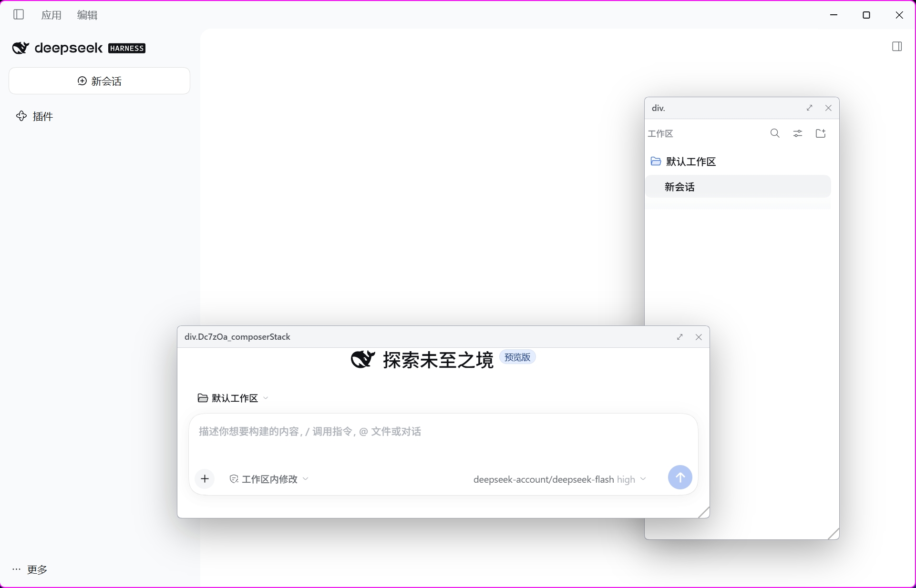Click the send arrow button
The image size is (916, 588).
point(680,477)
